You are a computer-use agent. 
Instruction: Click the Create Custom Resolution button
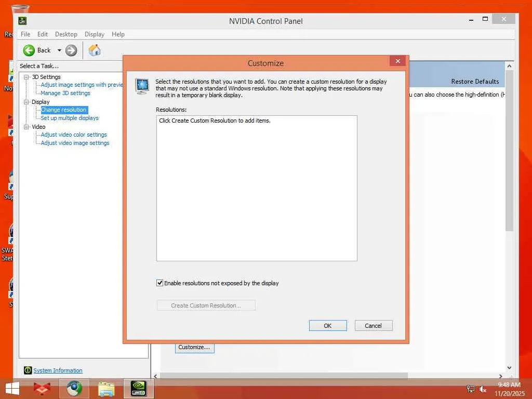pyautogui.click(x=206, y=305)
